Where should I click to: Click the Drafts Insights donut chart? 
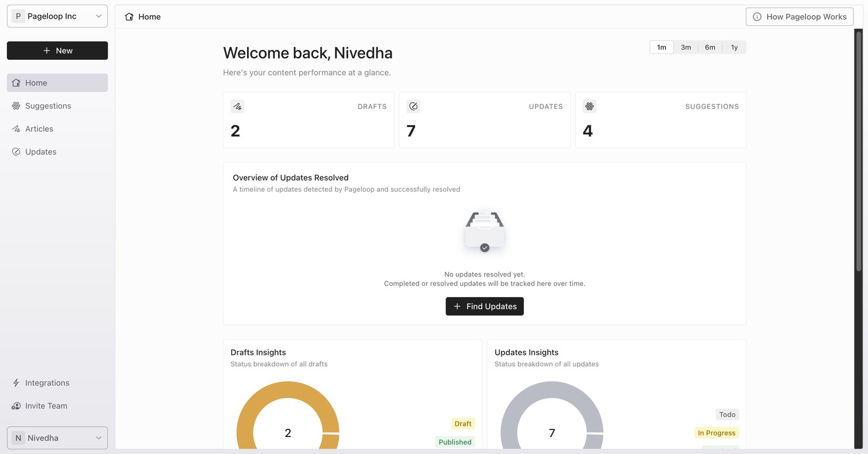288,415
